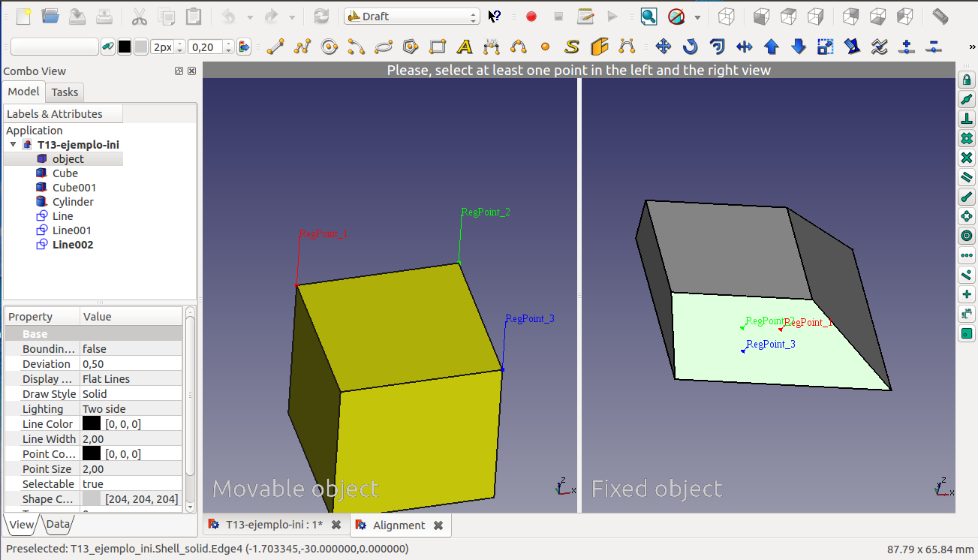Activate the Draft Move tool
The height and width of the screenshot is (560, 978).
point(664,47)
